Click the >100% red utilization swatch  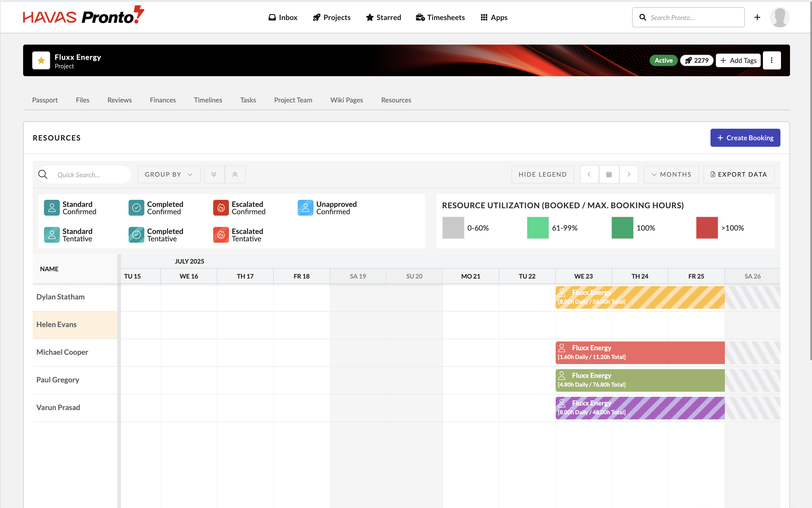tap(707, 228)
